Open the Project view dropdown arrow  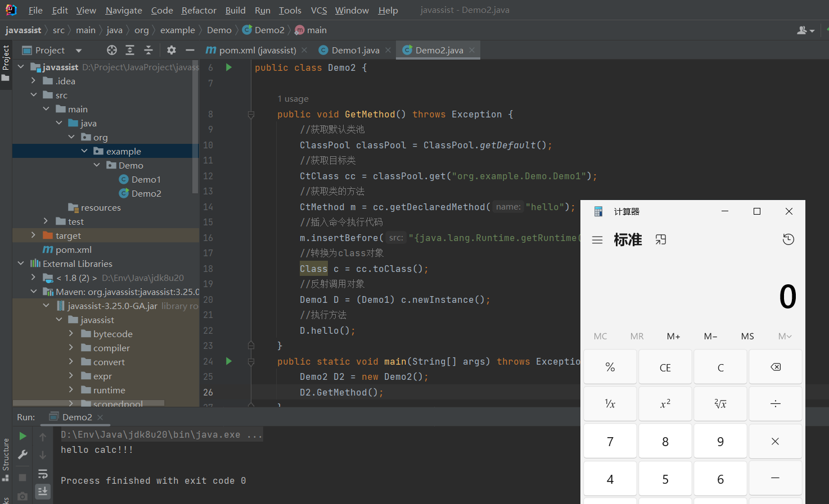coord(79,51)
